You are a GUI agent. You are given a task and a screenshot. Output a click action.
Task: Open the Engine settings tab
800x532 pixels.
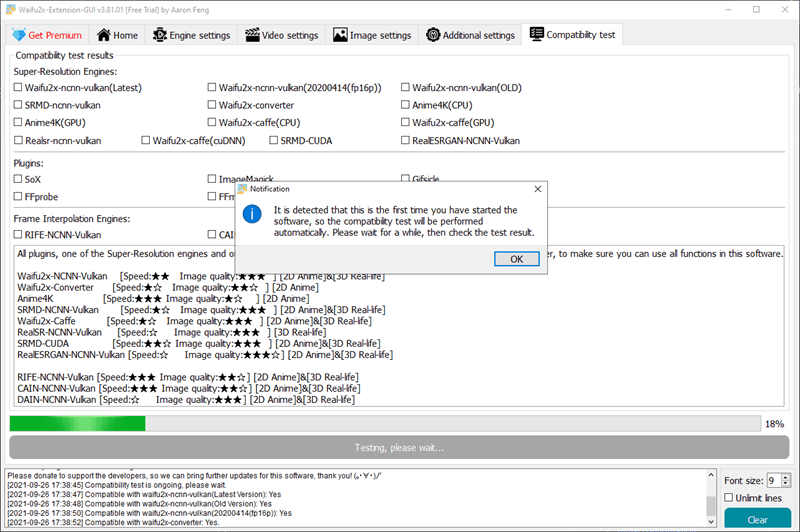[x=192, y=35]
